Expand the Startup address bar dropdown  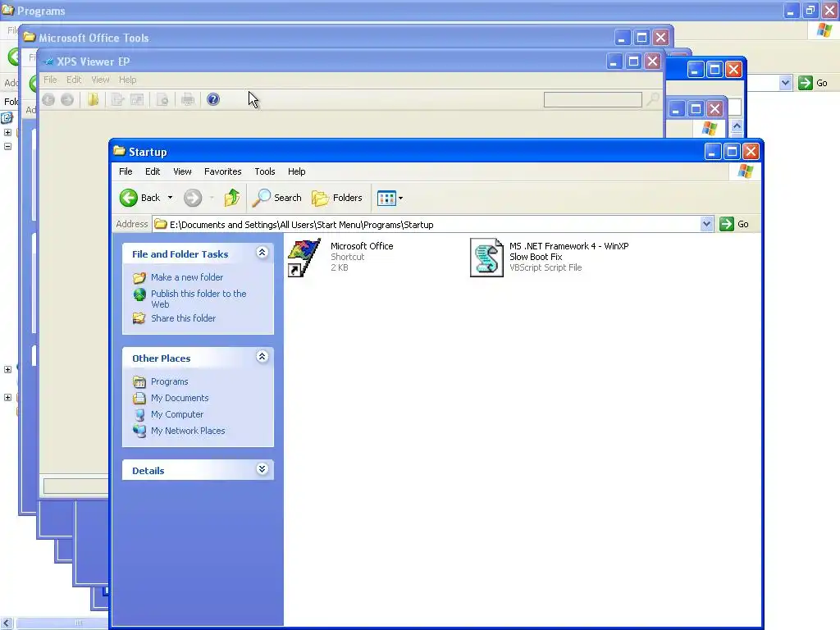click(x=706, y=224)
